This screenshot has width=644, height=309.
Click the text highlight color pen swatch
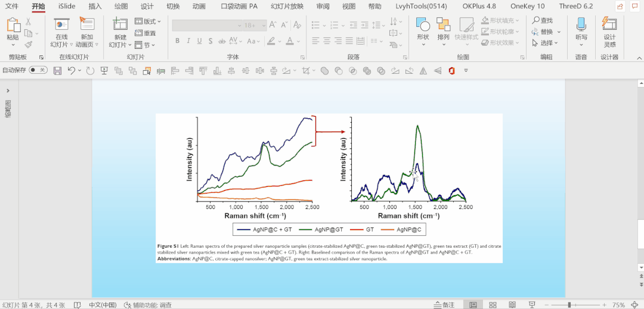(x=270, y=40)
